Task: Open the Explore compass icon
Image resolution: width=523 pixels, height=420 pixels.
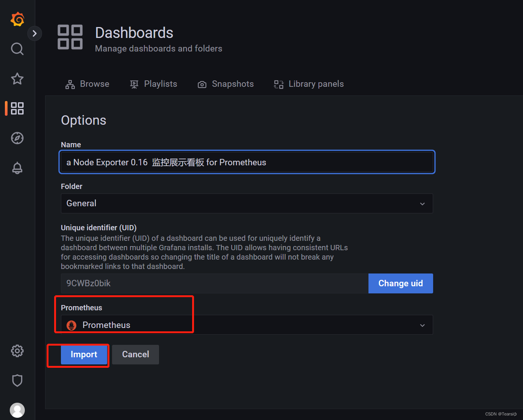Action: (x=17, y=138)
